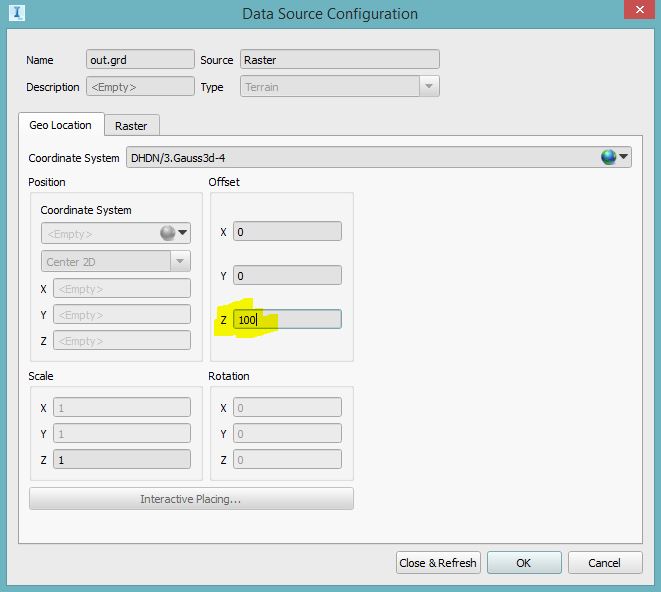
Task: Click the Source field showing Raster
Action: pyautogui.click(x=340, y=59)
